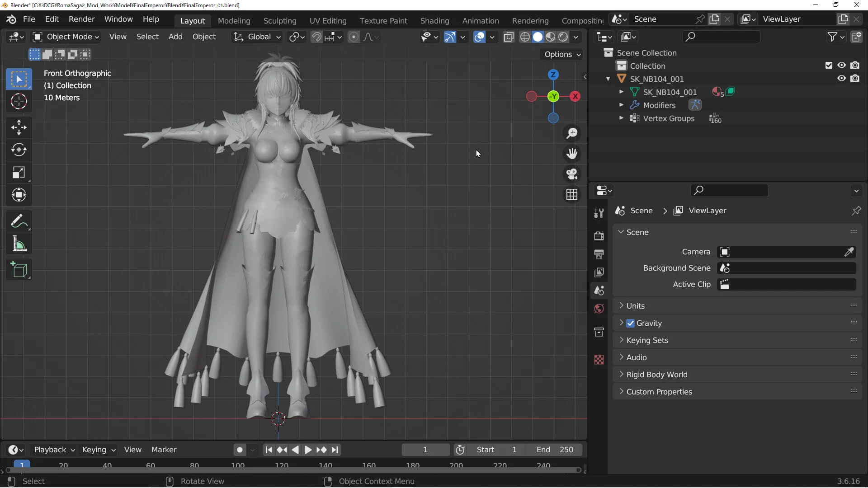Select the Rotate tool
868x488 pixels.
pos(19,150)
